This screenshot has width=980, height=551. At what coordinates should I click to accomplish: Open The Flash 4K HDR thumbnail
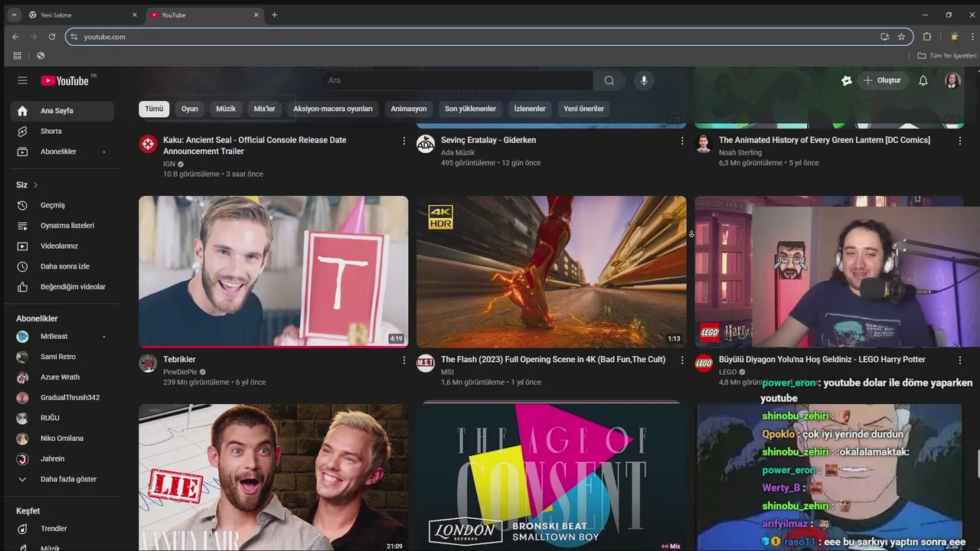click(x=551, y=272)
